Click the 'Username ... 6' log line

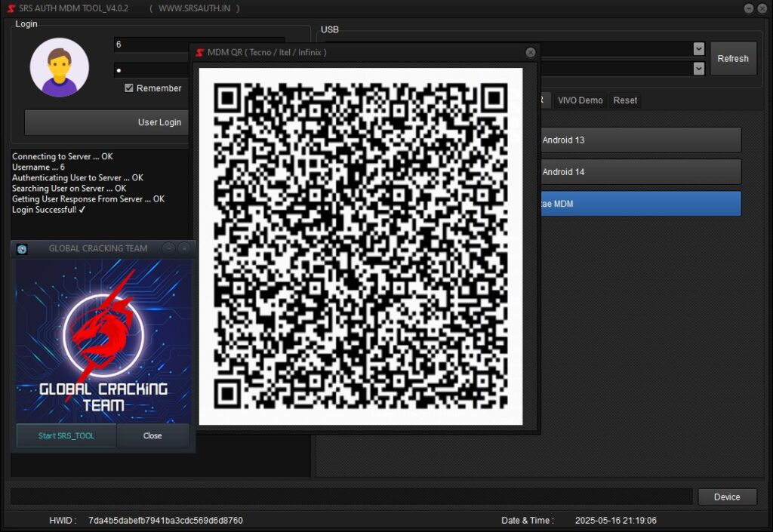38,167
